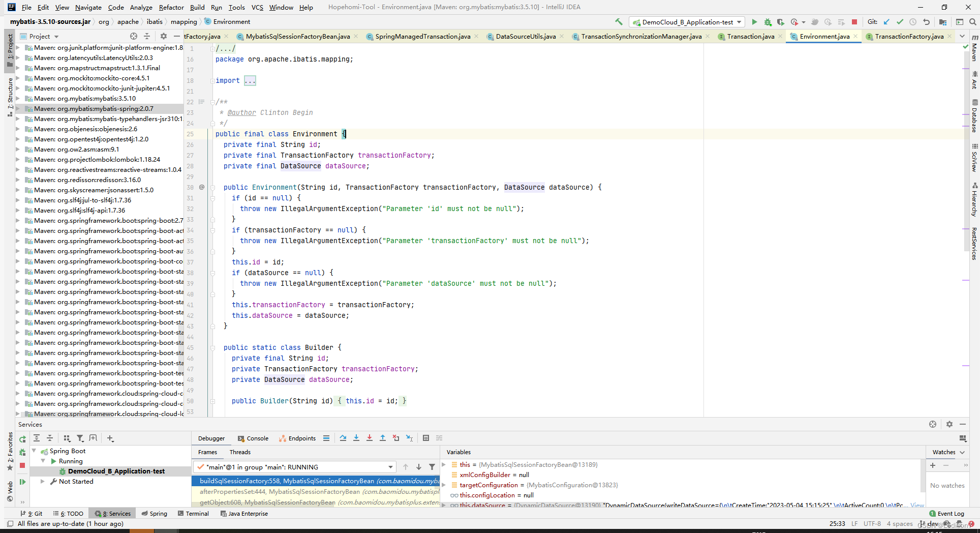Open thread selector "main"@1 dropdown
The width and height of the screenshot is (980, 533).
click(x=294, y=467)
